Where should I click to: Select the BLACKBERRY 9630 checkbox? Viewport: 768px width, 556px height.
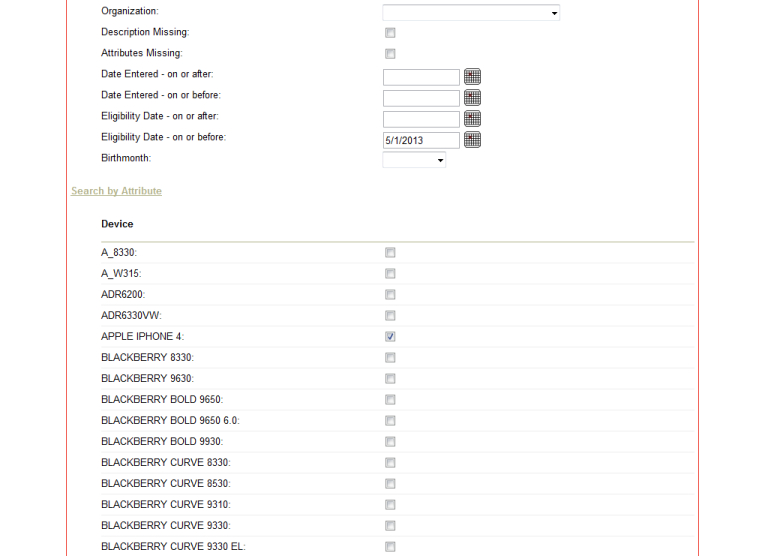click(390, 379)
